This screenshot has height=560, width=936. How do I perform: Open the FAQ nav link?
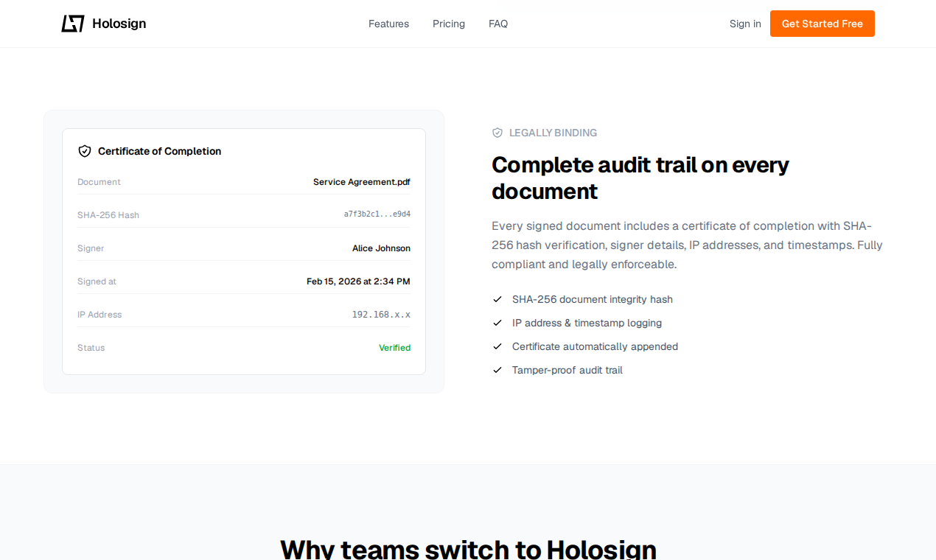(x=498, y=24)
